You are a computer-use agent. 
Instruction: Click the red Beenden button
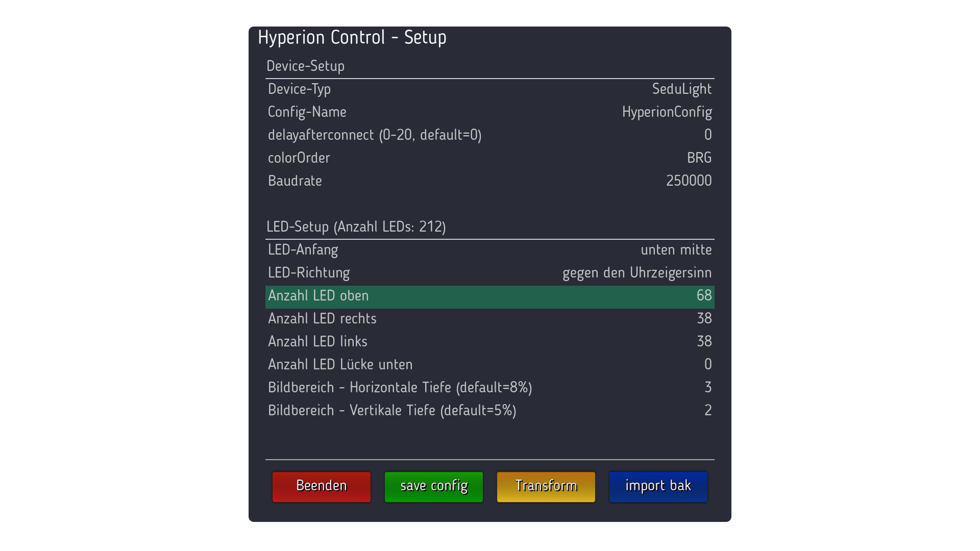[x=322, y=487]
